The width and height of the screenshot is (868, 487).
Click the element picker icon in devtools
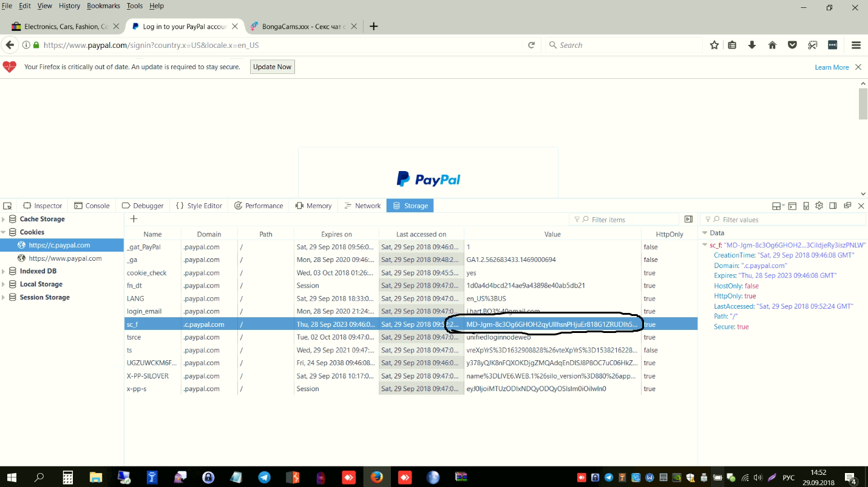[x=7, y=206]
